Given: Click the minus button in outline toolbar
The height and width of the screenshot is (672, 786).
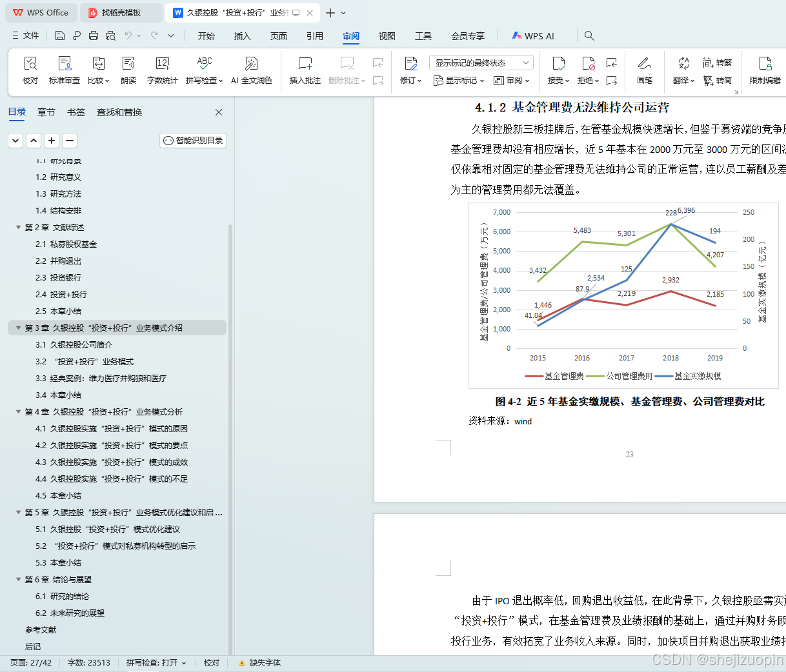Looking at the screenshot, I should click(x=70, y=141).
